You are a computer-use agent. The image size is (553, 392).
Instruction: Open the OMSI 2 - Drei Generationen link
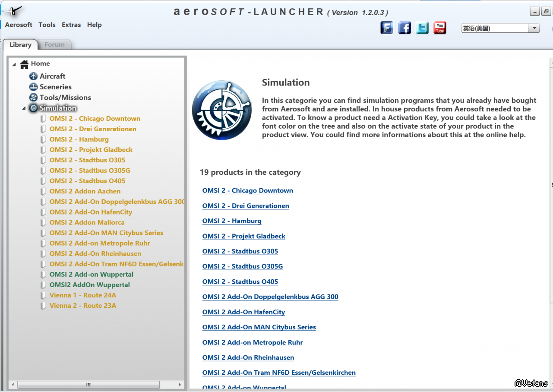coord(246,206)
